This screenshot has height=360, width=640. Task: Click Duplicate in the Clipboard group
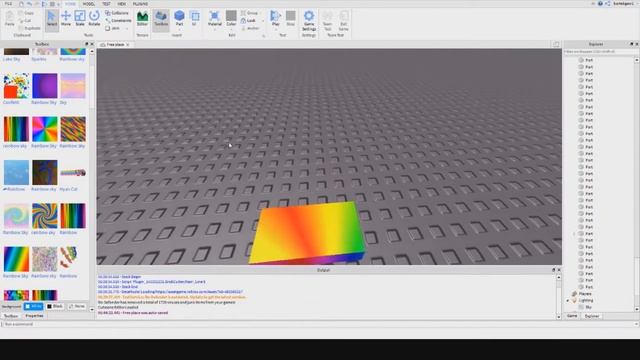tap(29, 28)
